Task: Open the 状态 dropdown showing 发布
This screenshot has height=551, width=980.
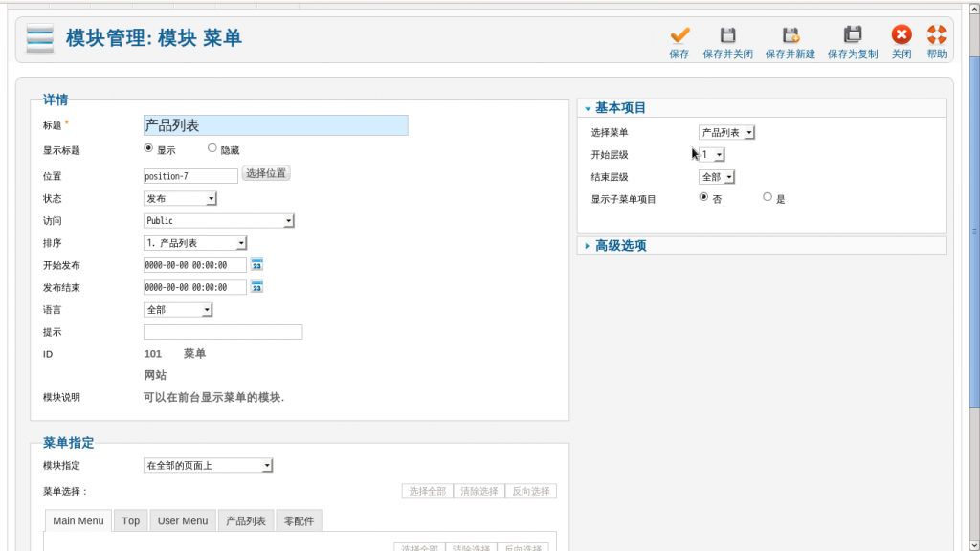Action: (180, 198)
